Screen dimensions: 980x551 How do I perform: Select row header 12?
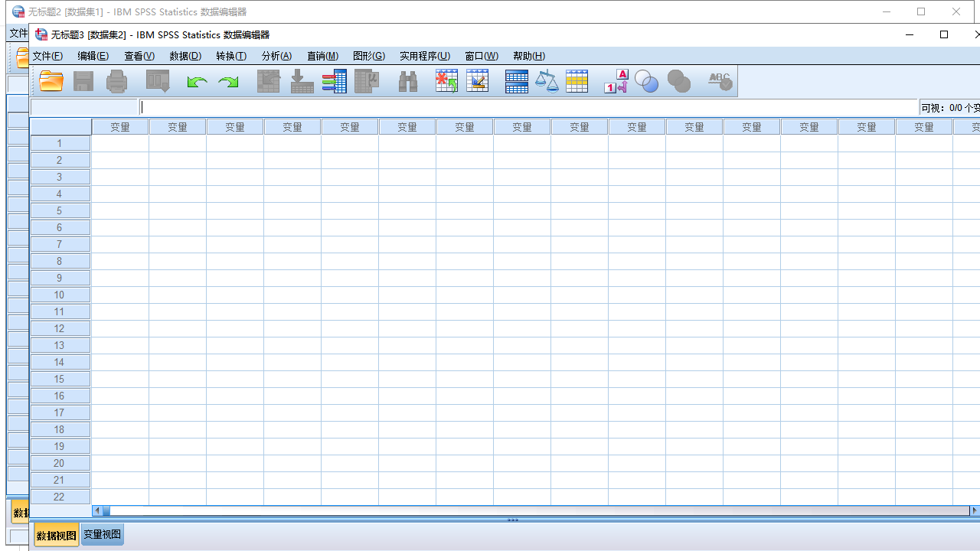[x=60, y=328]
